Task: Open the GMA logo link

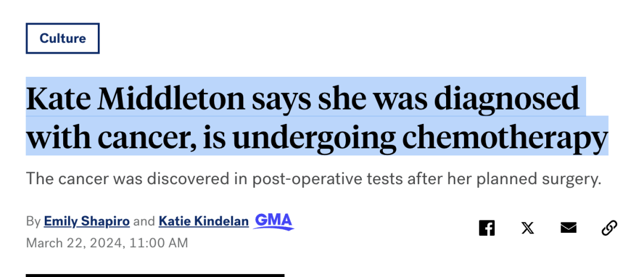Action: point(274,222)
